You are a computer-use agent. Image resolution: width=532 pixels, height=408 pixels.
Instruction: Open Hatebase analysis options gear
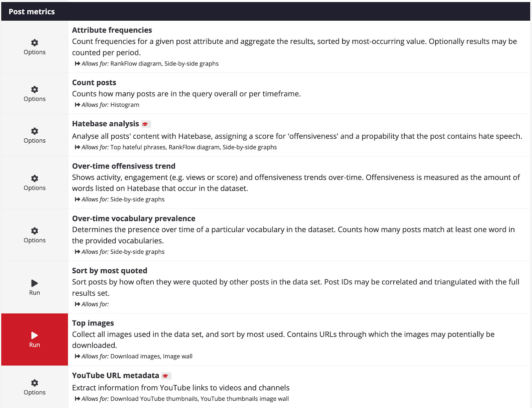[x=35, y=131]
